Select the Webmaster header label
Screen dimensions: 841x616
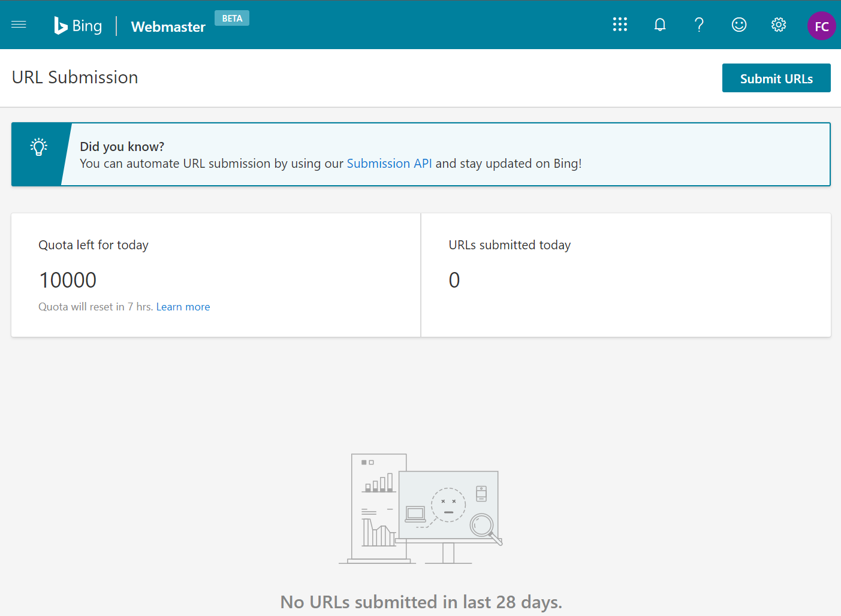pyautogui.click(x=168, y=27)
